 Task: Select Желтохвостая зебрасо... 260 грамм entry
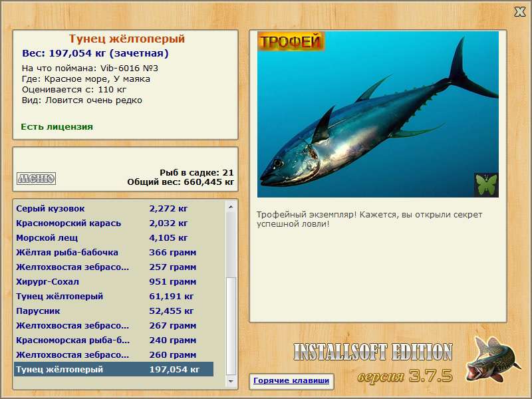tap(114, 354)
